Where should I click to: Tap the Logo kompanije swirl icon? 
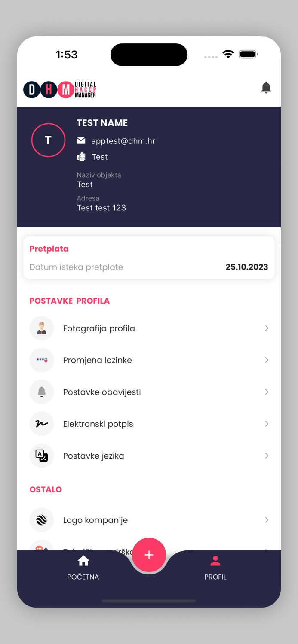tap(42, 520)
